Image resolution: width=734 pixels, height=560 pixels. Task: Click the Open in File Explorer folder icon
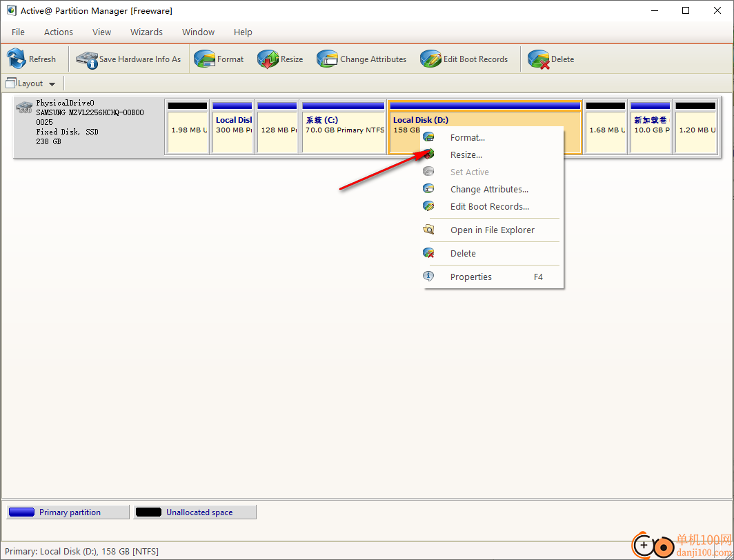tap(428, 230)
